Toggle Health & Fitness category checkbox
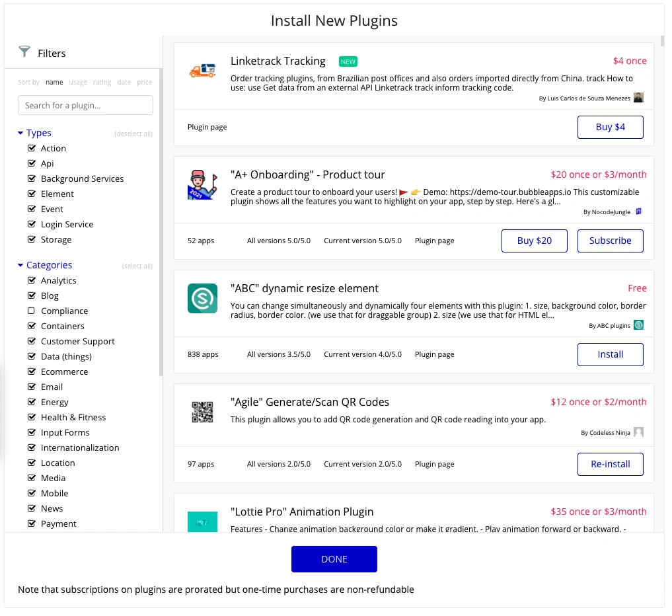Viewport: 672px width, 616px height. point(31,418)
